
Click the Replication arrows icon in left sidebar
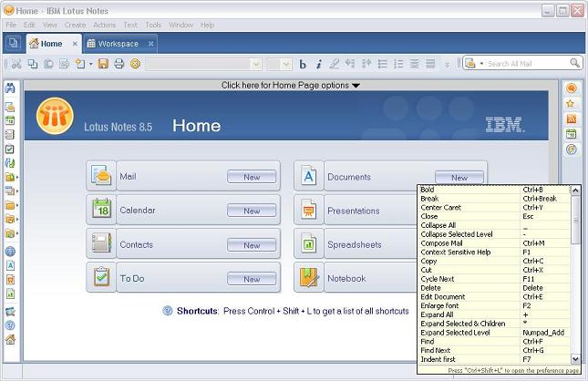(x=10, y=163)
